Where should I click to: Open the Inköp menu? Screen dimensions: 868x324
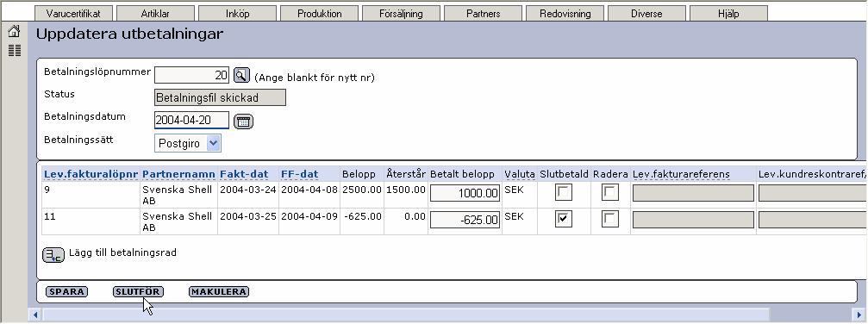click(238, 14)
